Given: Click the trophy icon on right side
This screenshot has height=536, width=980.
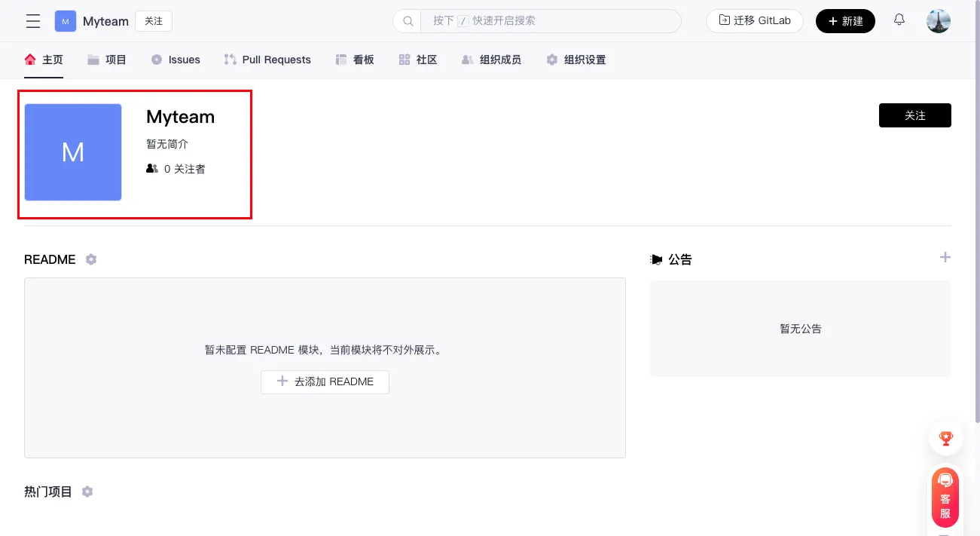Looking at the screenshot, I should (945, 437).
